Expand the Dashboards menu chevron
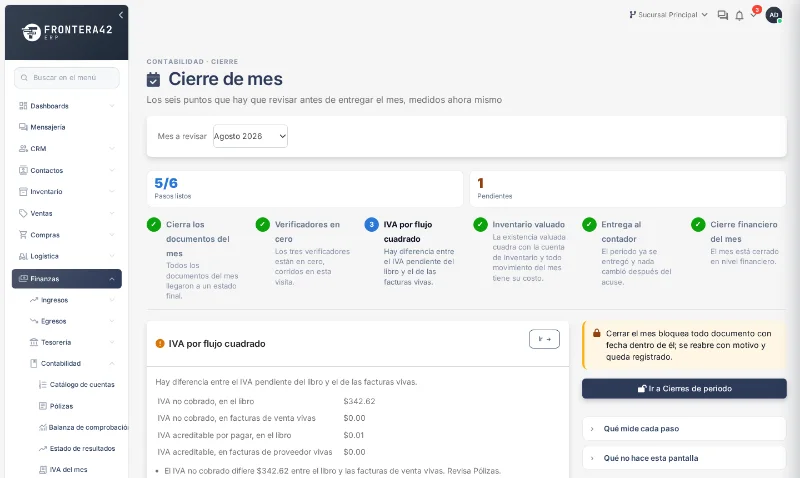This screenshot has height=478, width=800. [x=111, y=106]
